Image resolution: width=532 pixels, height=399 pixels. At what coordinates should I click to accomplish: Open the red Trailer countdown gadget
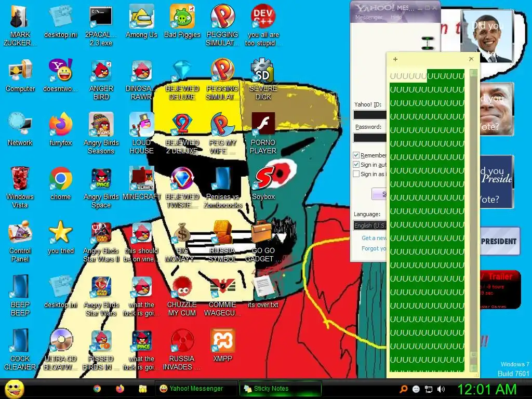pos(500,290)
